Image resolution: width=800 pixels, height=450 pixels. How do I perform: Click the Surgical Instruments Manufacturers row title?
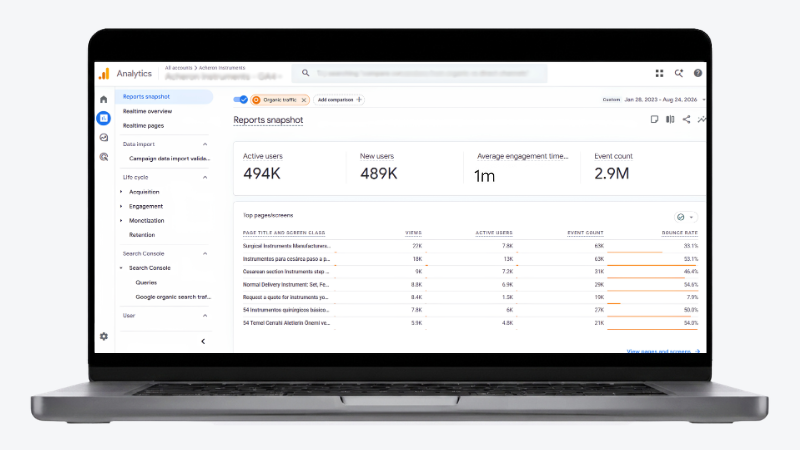(x=286, y=246)
